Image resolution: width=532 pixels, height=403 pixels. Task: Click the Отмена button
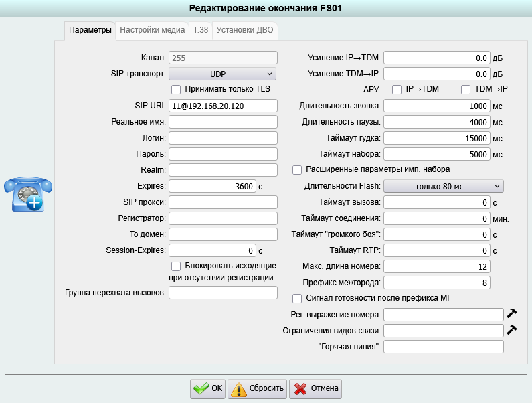tap(317, 388)
